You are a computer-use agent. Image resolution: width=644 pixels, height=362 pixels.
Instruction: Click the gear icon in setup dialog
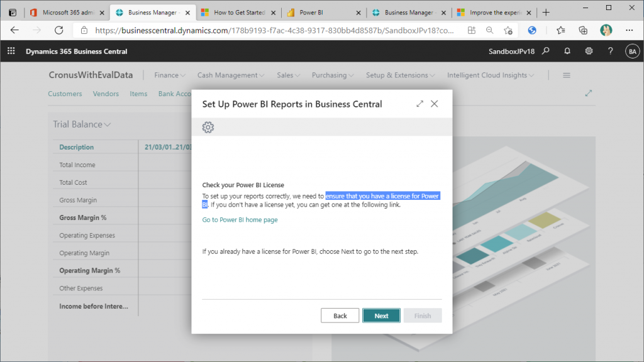(x=208, y=127)
